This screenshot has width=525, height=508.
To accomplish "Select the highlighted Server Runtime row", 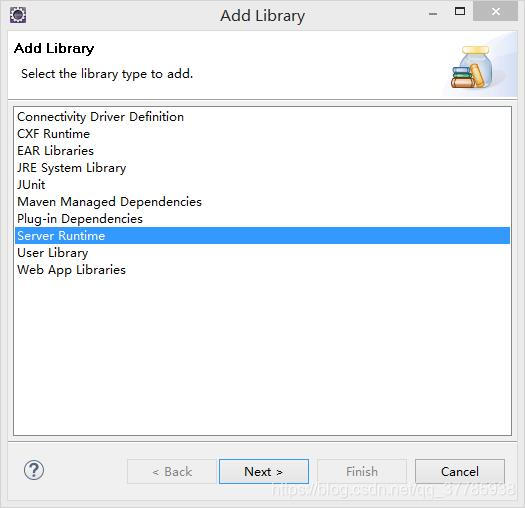I will coord(262,236).
